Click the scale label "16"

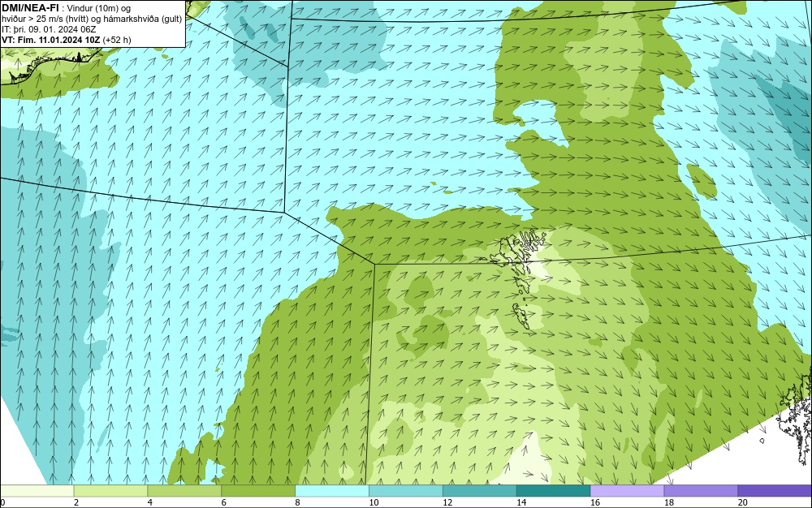[x=595, y=502]
